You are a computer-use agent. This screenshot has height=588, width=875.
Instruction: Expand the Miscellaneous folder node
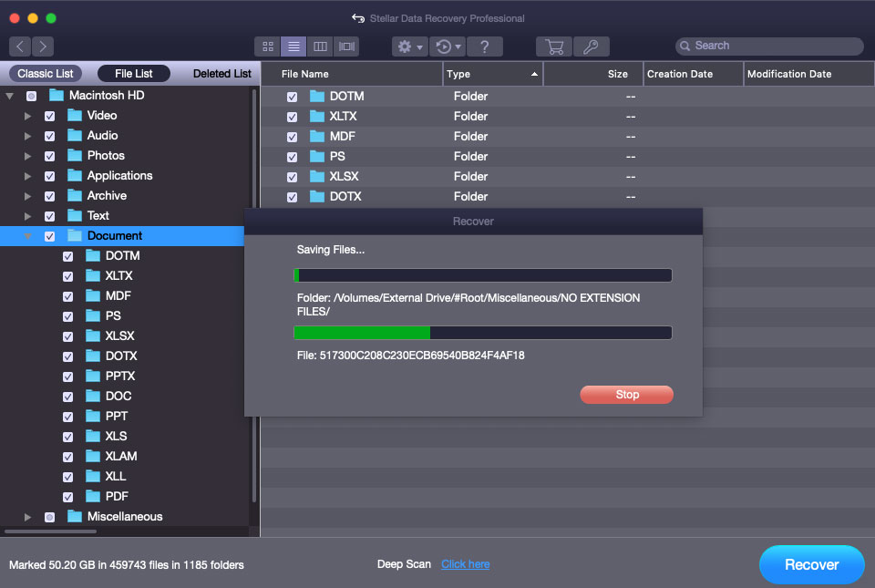point(27,517)
